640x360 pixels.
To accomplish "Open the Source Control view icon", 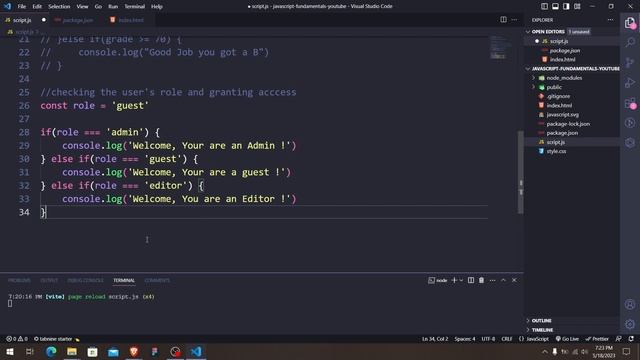I will click(630, 62).
